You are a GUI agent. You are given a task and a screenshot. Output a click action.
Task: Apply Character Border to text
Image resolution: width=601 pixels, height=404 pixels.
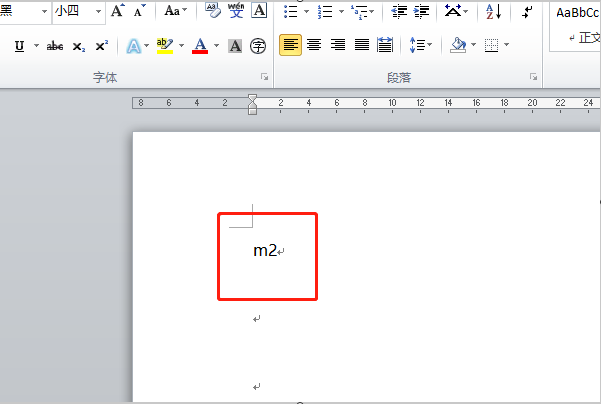click(259, 11)
